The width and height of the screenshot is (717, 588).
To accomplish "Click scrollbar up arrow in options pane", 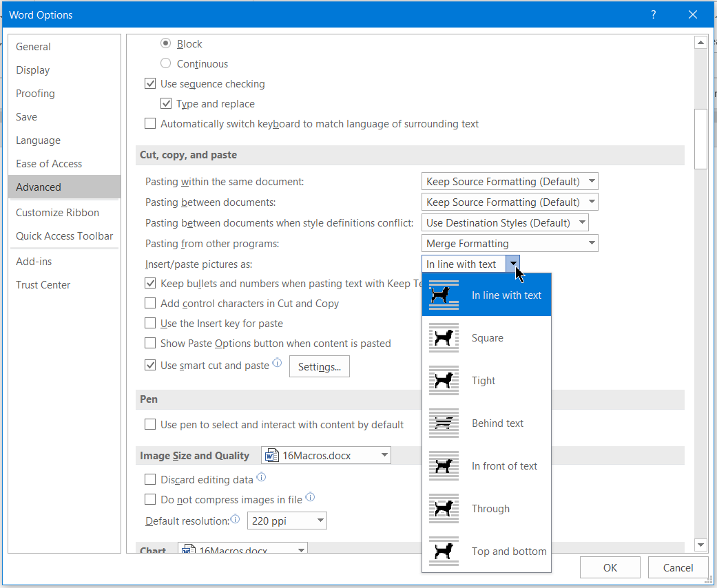I will [700, 43].
